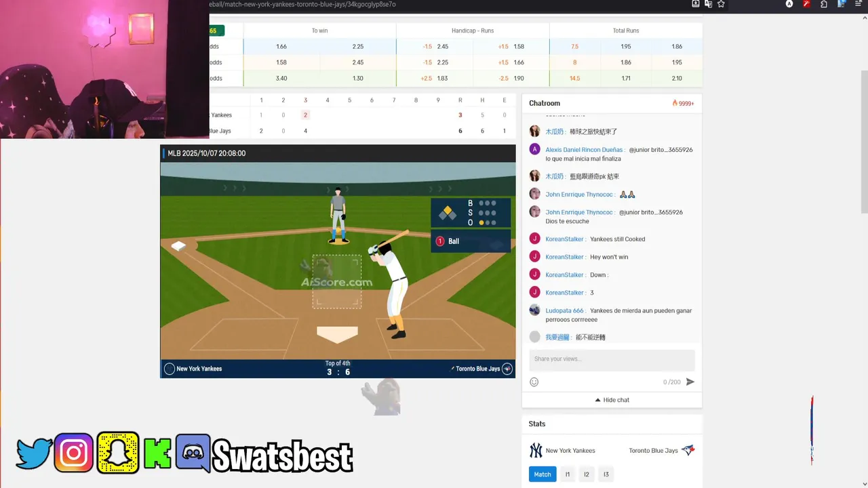Click KoreanStalker name beside 'Hey won't win'
This screenshot has height=488, width=868.
click(565, 257)
